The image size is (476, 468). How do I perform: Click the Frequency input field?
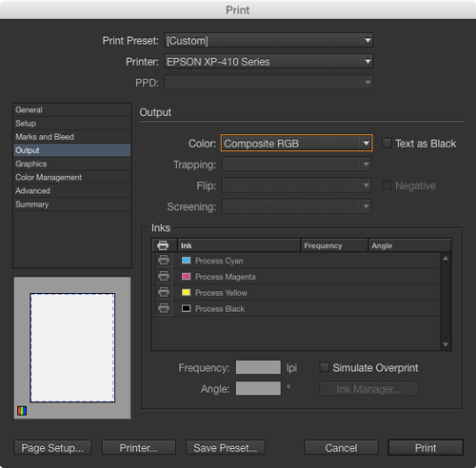pyautogui.click(x=258, y=367)
